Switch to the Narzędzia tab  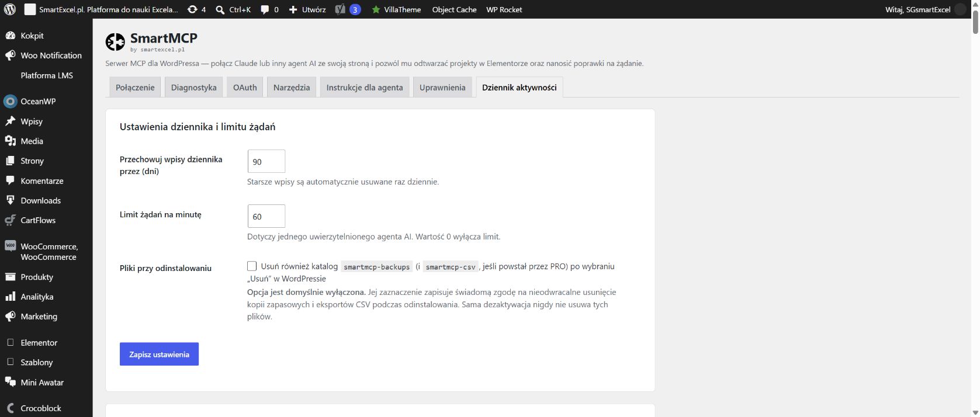point(292,87)
